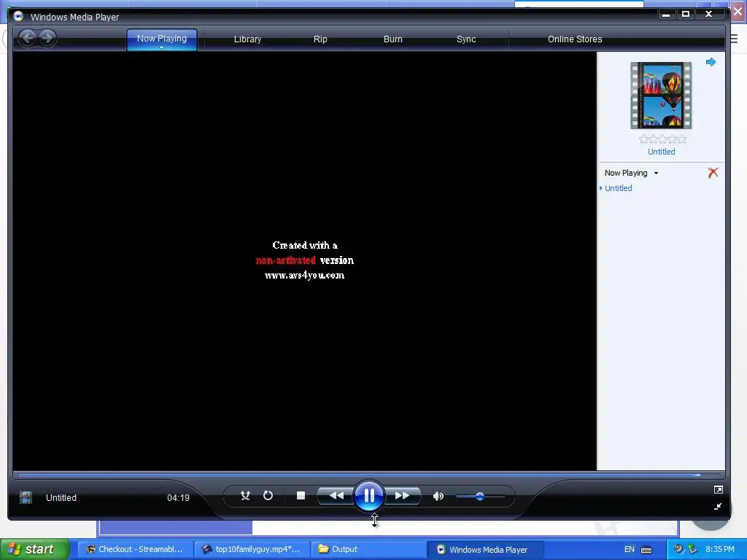
Task: Click the 8:35 PM system clock
Action: pos(720,549)
